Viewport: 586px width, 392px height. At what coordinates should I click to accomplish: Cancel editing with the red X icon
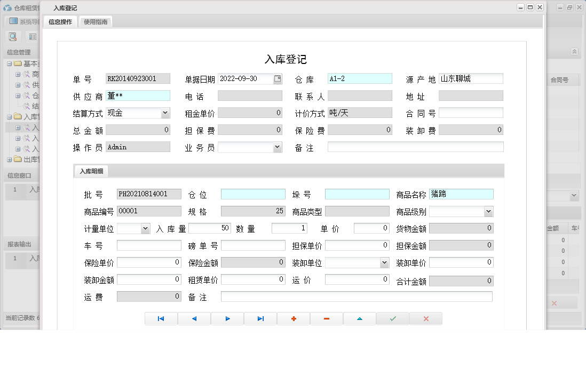(x=425, y=318)
